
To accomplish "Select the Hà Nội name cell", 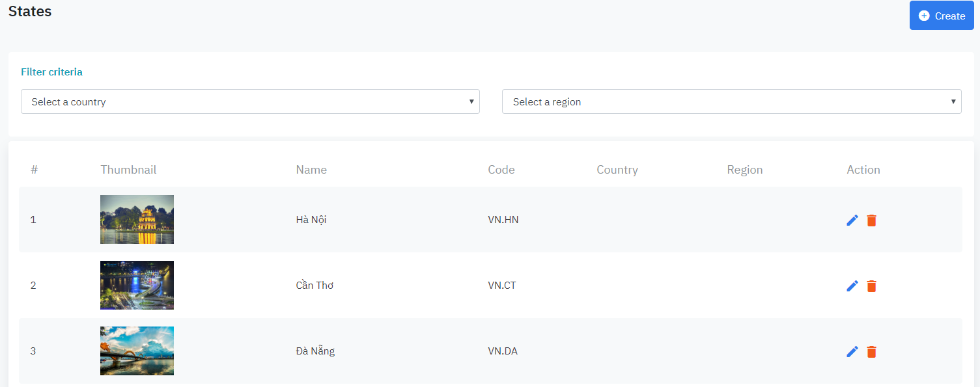I will pyautogui.click(x=311, y=220).
